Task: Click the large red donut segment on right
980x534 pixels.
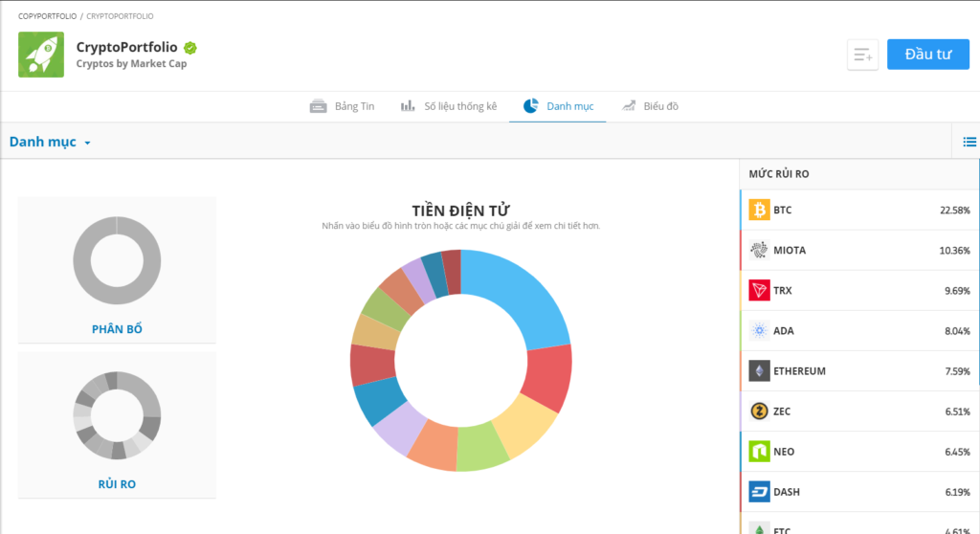Action: (548, 375)
